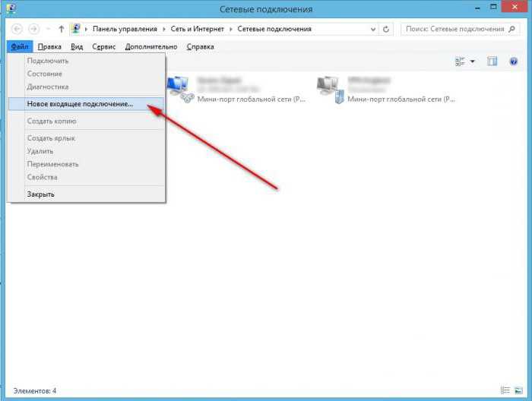This screenshot has width=532, height=401.
Task: Click the search magnifier icon
Action: pos(512,29)
